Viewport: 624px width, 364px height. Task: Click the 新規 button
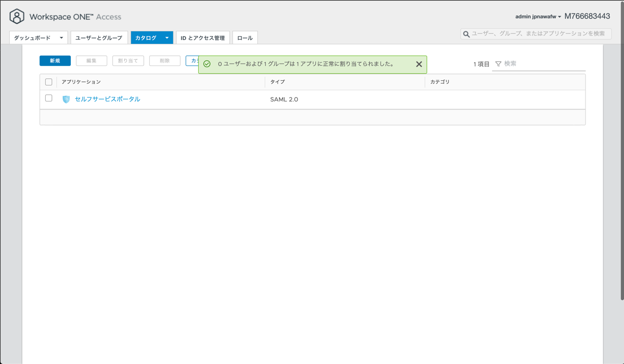coord(55,61)
